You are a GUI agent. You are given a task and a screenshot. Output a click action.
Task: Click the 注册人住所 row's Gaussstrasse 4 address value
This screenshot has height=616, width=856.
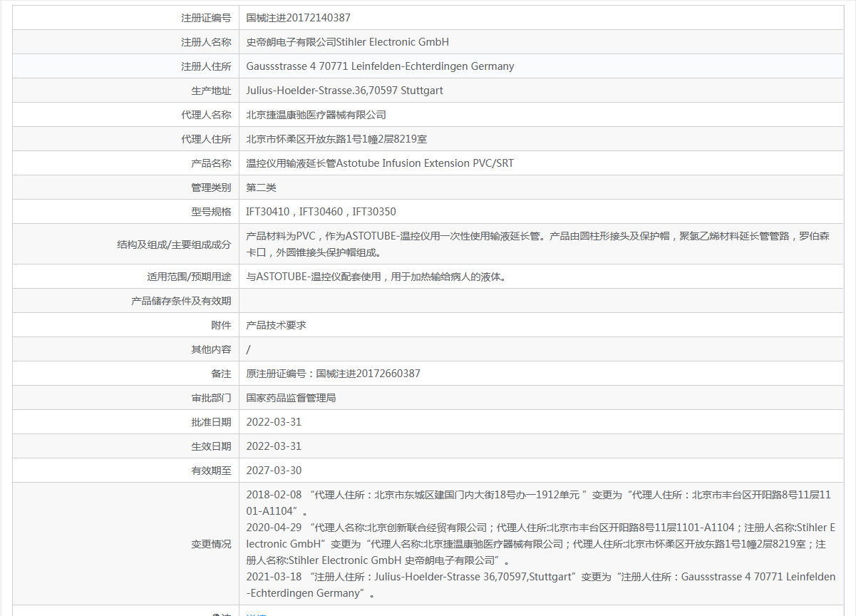tap(380, 66)
